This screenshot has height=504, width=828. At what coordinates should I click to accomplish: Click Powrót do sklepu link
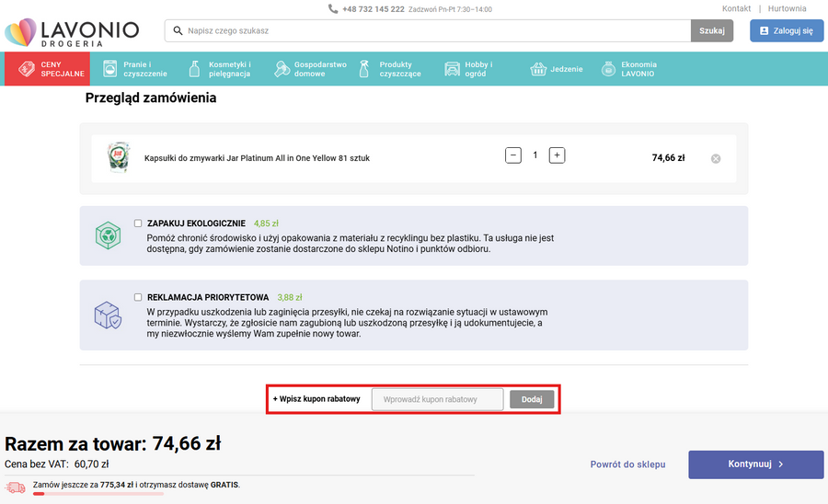(627, 464)
